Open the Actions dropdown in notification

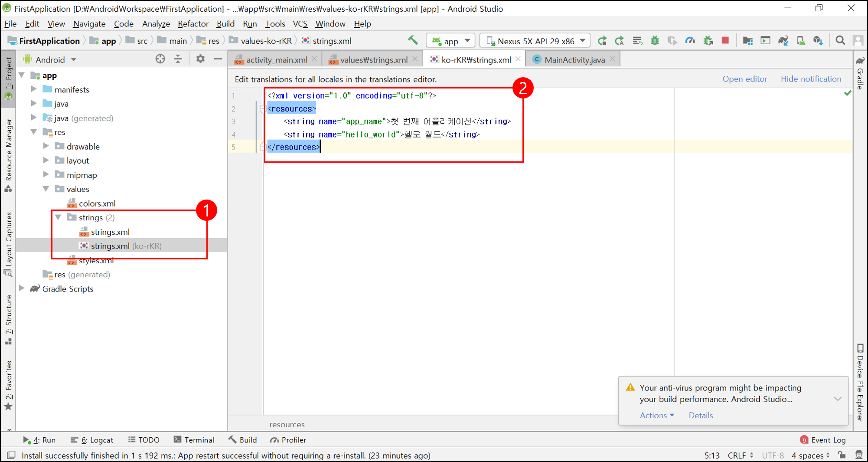pyautogui.click(x=657, y=415)
